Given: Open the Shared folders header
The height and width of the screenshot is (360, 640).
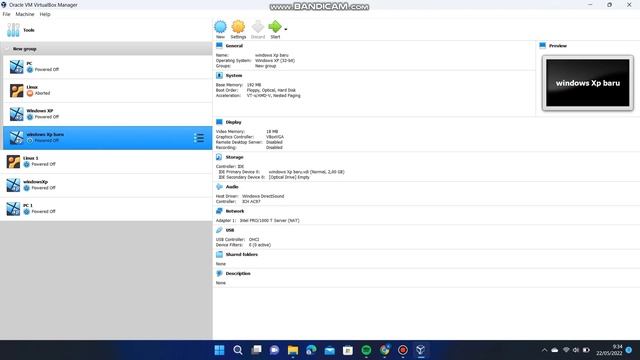Looking at the screenshot, I should 242,254.
